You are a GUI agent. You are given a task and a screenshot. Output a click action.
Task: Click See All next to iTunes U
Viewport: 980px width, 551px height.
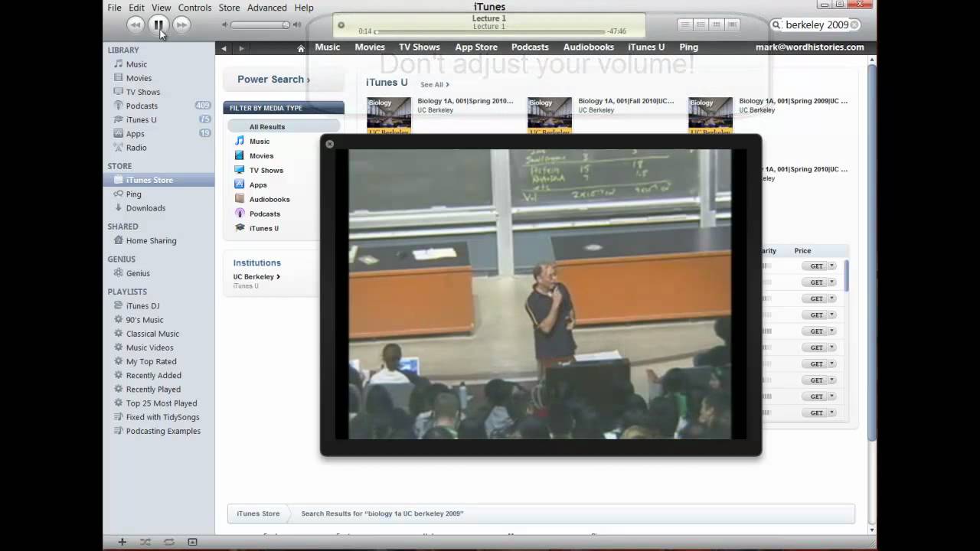(x=434, y=85)
